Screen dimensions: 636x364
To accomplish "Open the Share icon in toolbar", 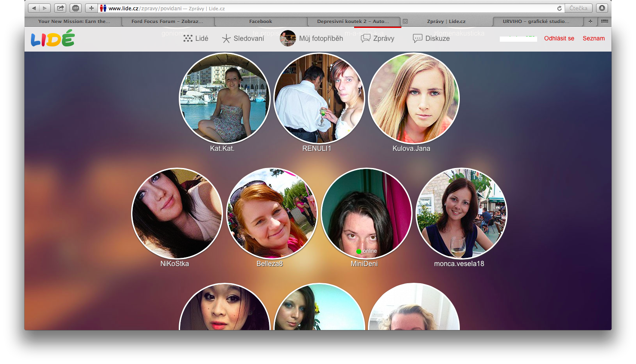I will pyautogui.click(x=60, y=8).
